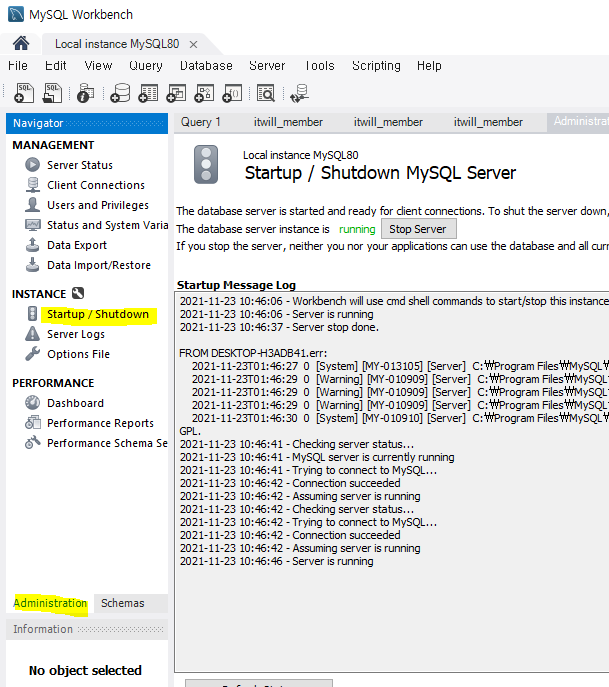Open Performance Reports
Screen dimensions: 609x687
100,423
